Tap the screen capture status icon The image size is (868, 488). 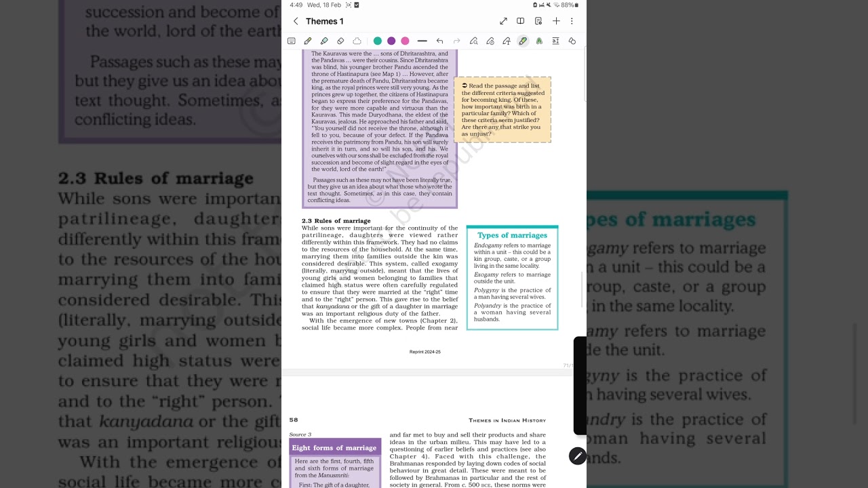349,5
